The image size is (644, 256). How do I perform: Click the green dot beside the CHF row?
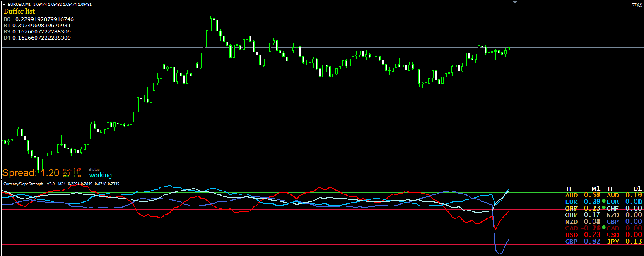[x=604, y=207]
